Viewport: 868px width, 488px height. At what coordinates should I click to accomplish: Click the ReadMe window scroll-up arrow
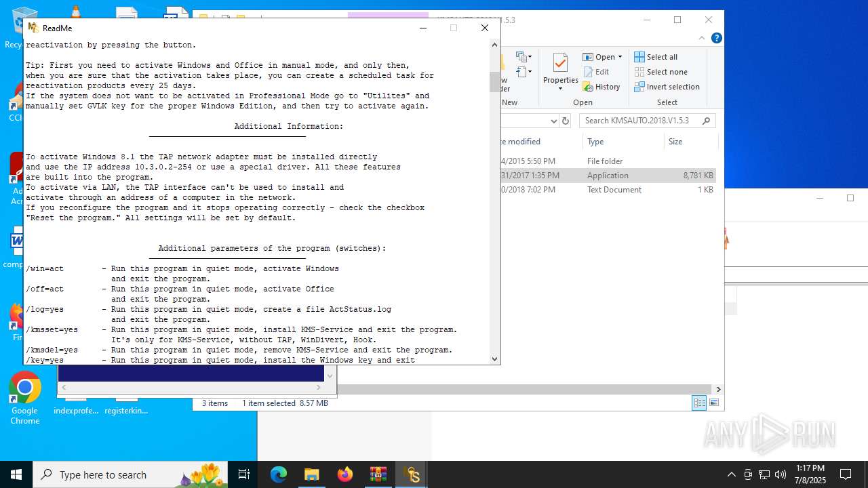click(x=494, y=45)
